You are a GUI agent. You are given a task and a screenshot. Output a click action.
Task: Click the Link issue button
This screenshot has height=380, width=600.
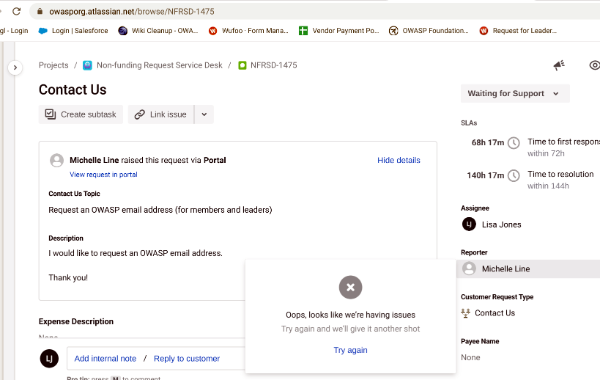(x=161, y=114)
